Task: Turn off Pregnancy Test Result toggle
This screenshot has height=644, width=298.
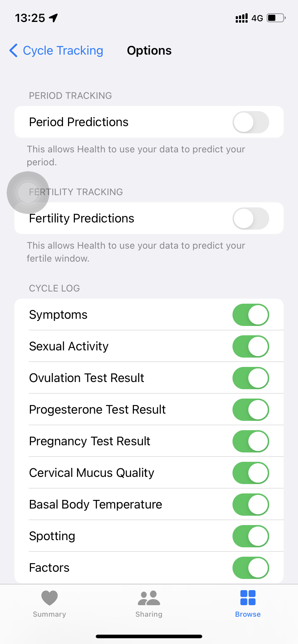Action: [250, 441]
